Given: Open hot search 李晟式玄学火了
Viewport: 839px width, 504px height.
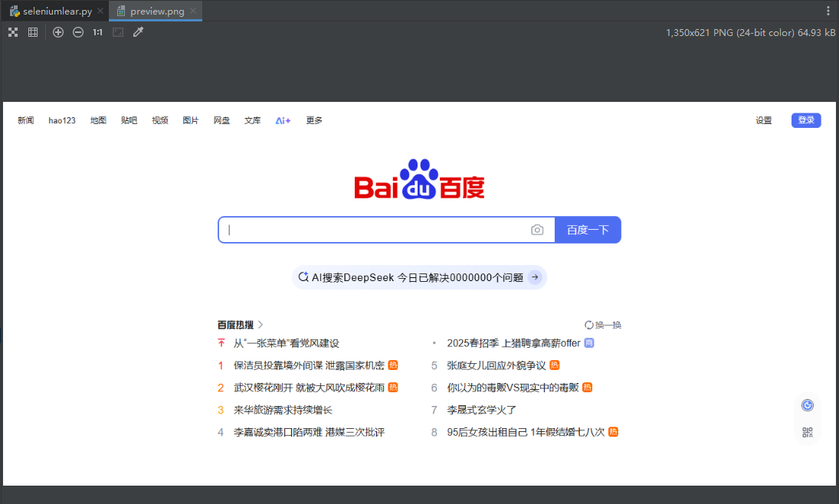Looking at the screenshot, I should [x=482, y=410].
